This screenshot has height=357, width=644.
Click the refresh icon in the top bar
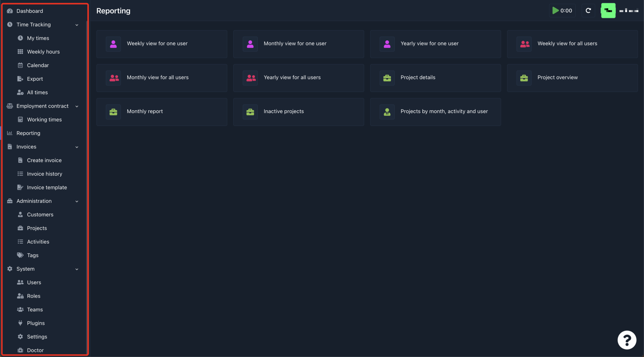click(588, 10)
